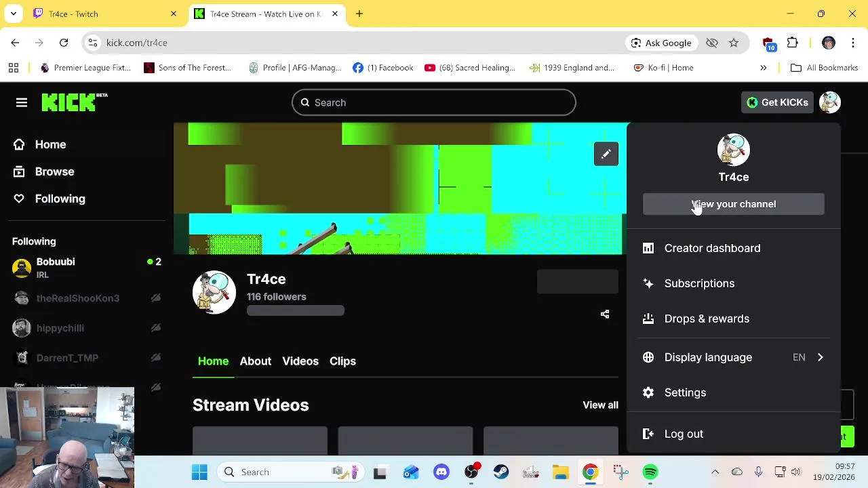Switch to the About tab
The image size is (868, 488).
click(x=255, y=361)
